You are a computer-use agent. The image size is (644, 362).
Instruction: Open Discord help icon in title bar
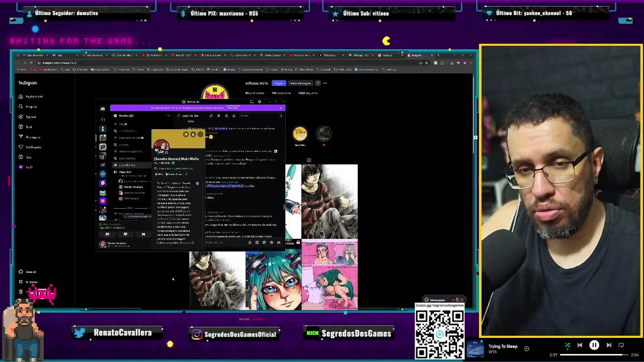260,102
